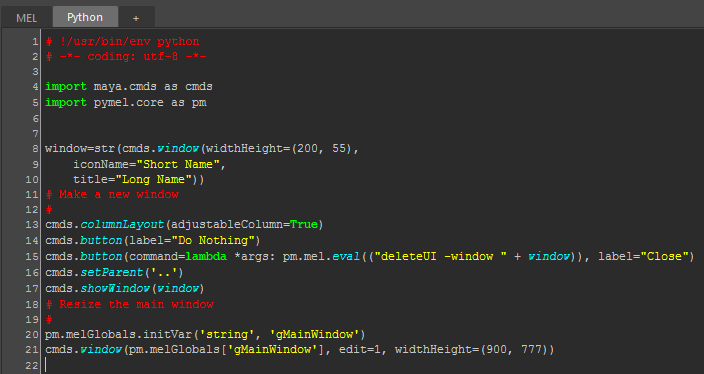Viewport: 704px width, 374px height.
Task: Click the '# Make a new window' comment
Action: (112, 194)
